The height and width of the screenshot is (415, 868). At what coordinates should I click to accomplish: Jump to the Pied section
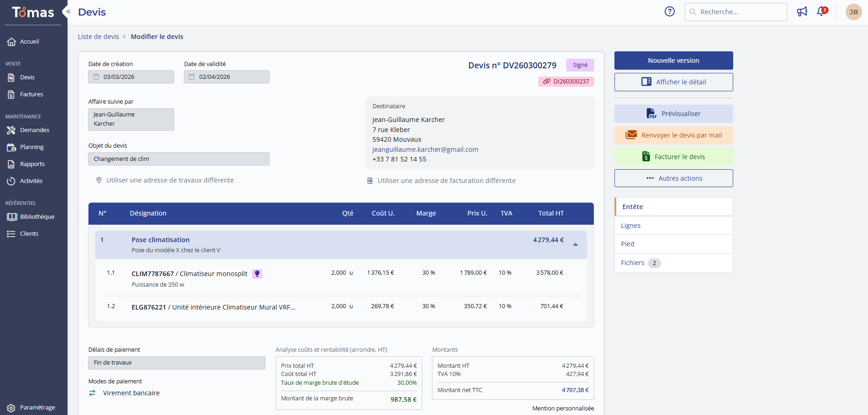pyautogui.click(x=674, y=244)
